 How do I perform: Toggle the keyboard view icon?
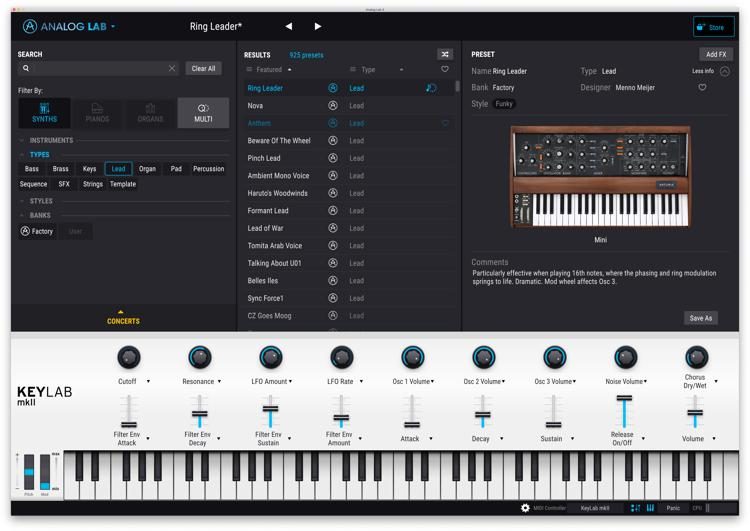(x=651, y=508)
